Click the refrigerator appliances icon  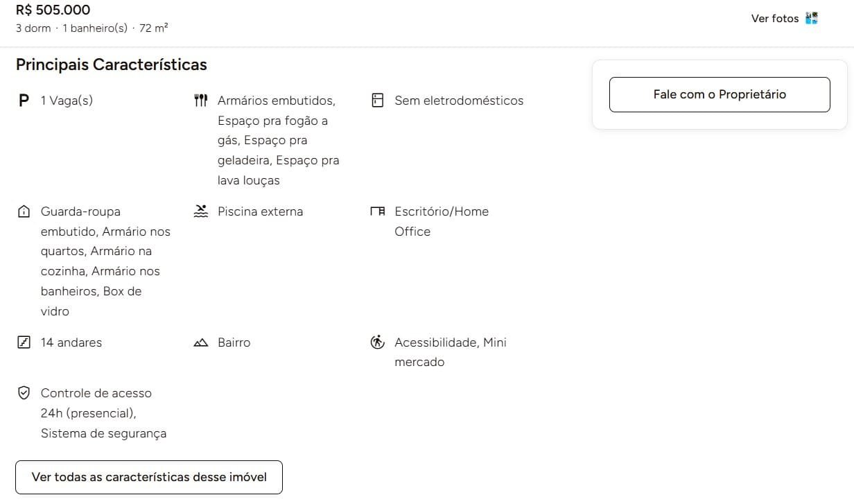click(x=377, y=101)
